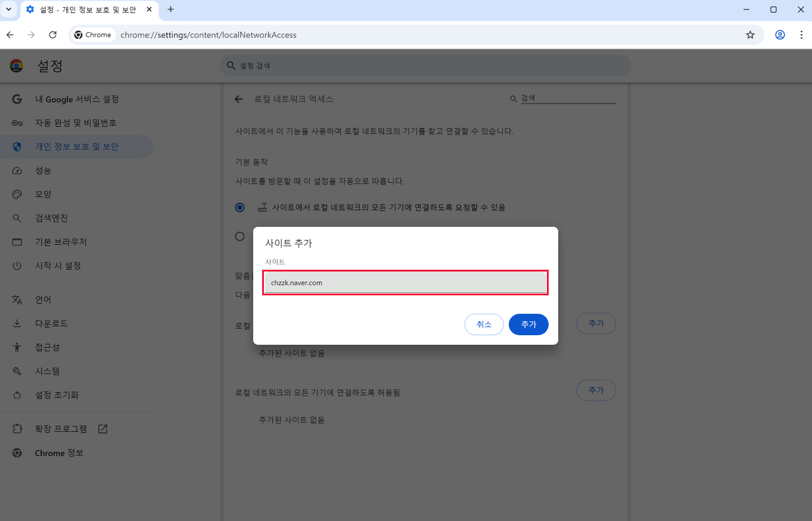Open 자동 완성 및 비밀번호 settings

pyautogui.click(x=76, y=123)
